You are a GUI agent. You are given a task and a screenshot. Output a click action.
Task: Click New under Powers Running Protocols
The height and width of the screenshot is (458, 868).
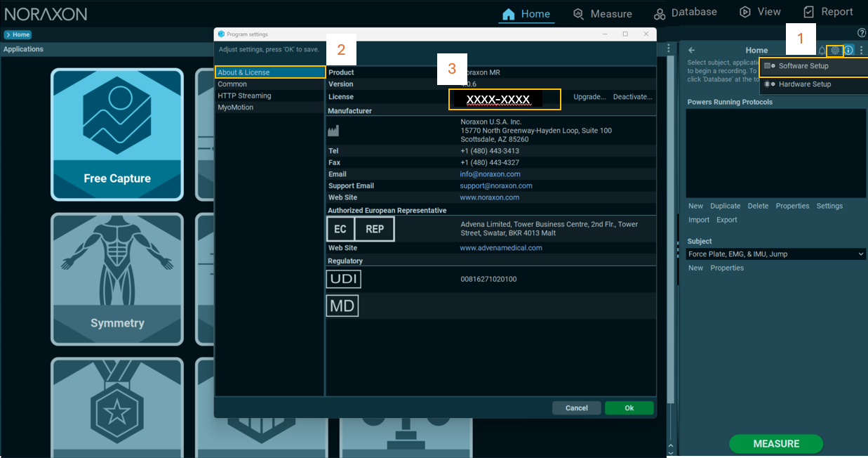tap(695, 206)
